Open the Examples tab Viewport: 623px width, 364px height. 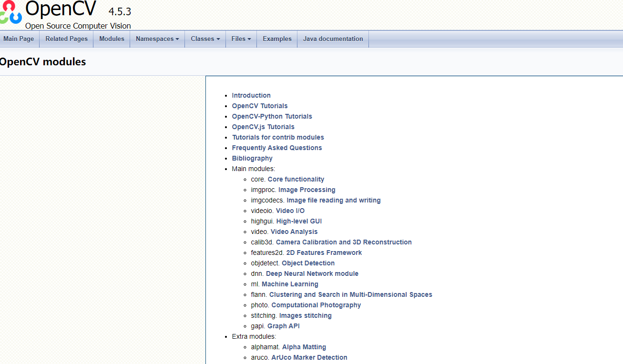click(x=277, y=39)
